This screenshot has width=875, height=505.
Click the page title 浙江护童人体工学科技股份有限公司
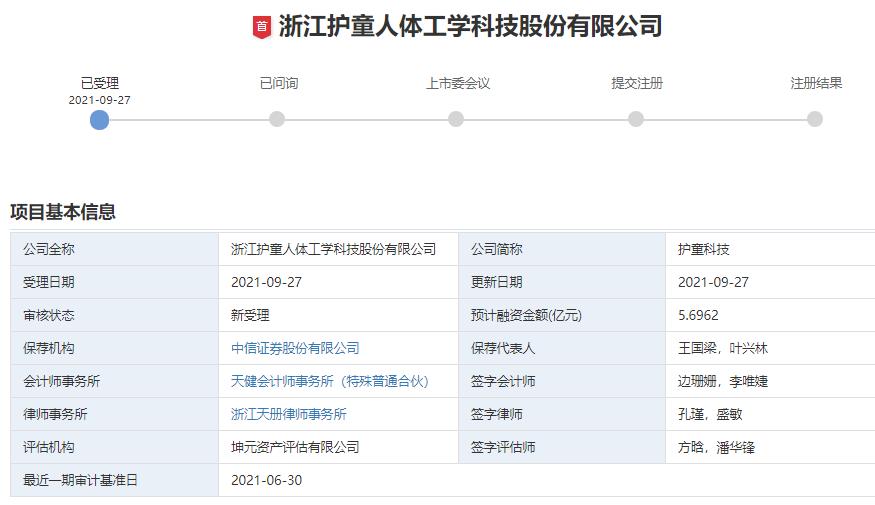(x=470, y=26)
